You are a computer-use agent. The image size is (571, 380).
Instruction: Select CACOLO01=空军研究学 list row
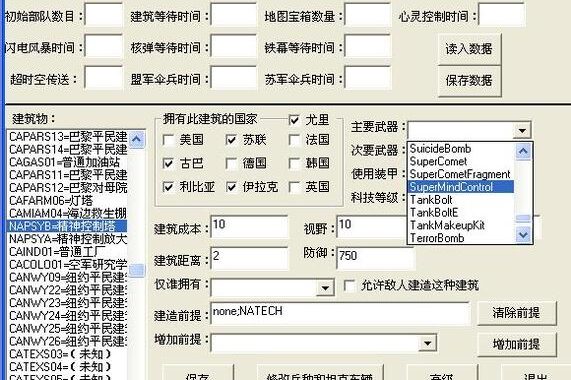68,265
